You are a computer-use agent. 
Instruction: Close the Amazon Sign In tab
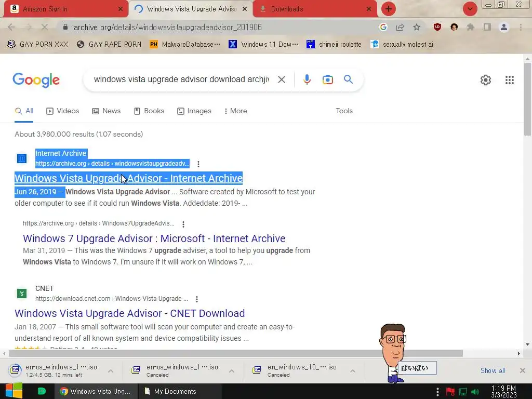point(121,9)
